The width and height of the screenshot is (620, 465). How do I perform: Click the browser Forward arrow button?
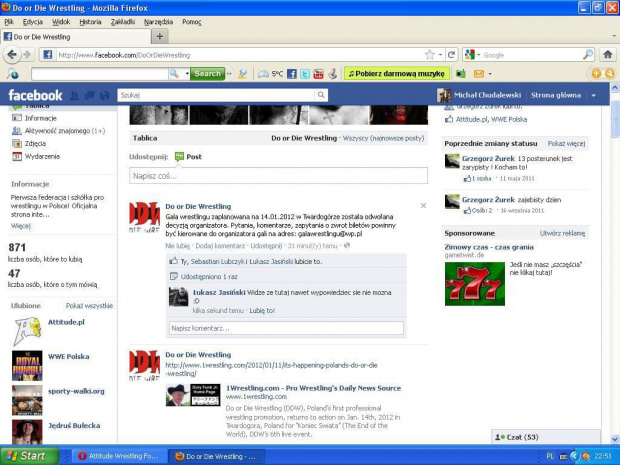point(27,55)
